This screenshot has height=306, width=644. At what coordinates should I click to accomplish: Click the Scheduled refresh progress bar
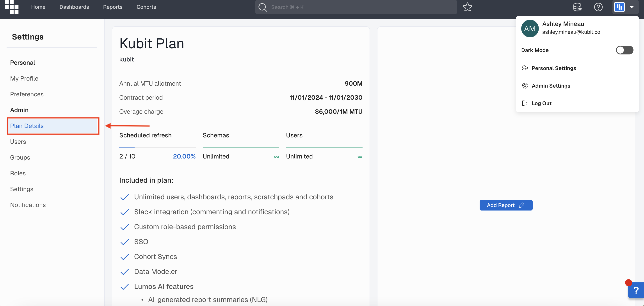157,147
